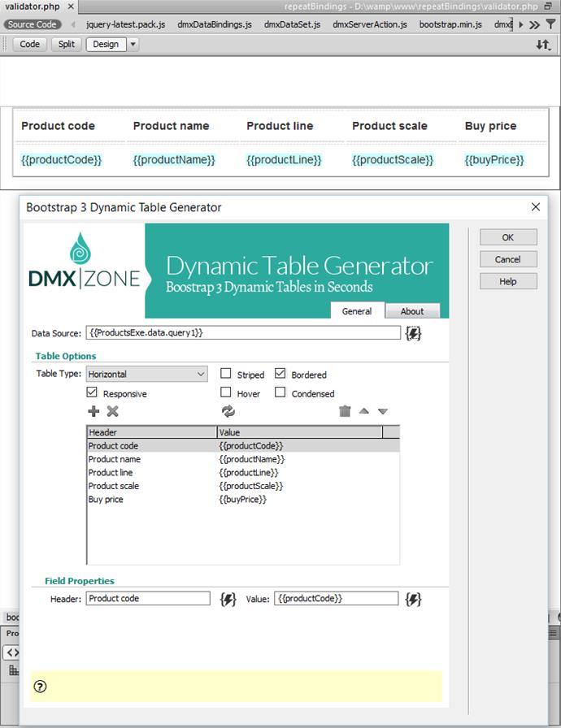The width and height of the screenshot is (561, 728).
Task: Click {{productLine}} cell in design table
Action: coord(285,160)
